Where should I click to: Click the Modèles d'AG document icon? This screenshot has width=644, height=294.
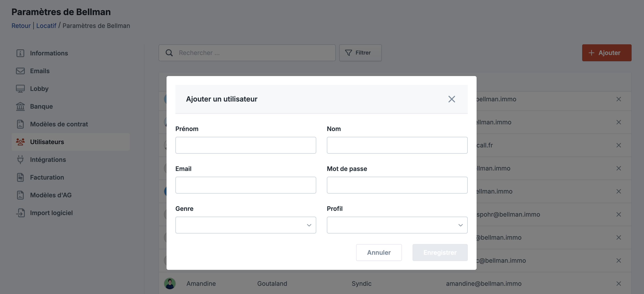20,195
